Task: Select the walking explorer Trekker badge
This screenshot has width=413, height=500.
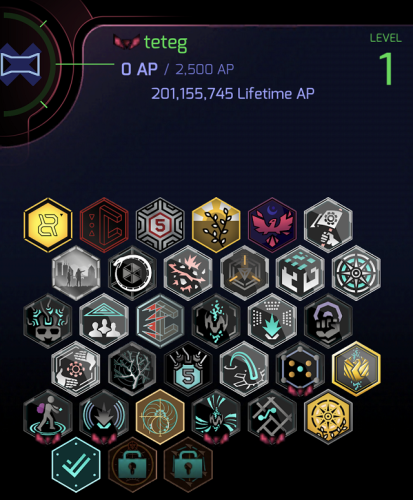Action: coord(48,417)
